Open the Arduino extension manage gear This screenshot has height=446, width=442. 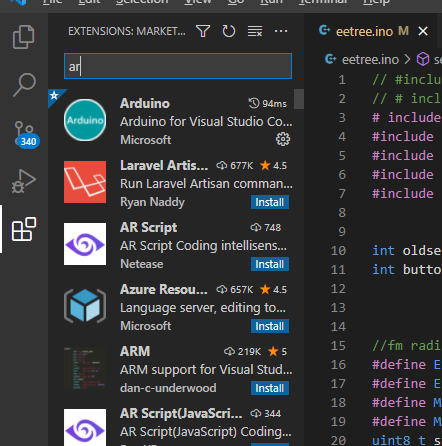pos(283,139)
